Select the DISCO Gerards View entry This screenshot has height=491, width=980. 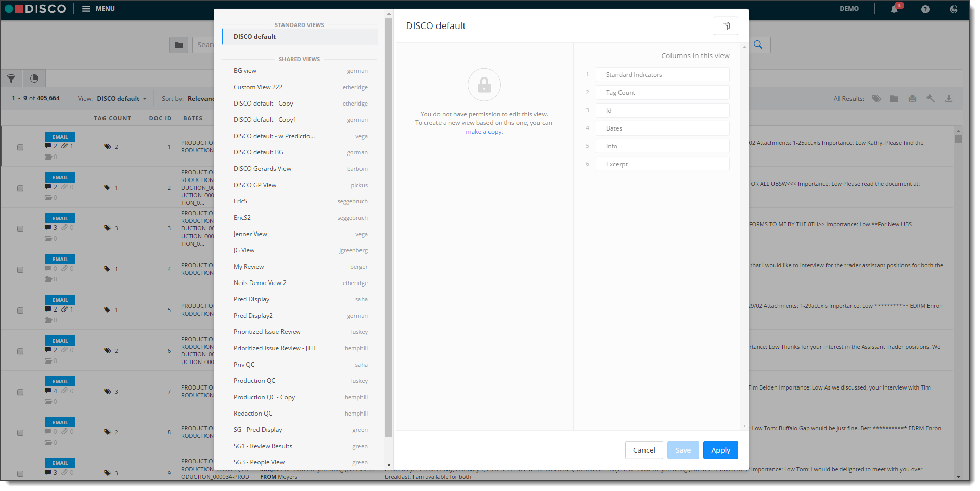[300, 169]
